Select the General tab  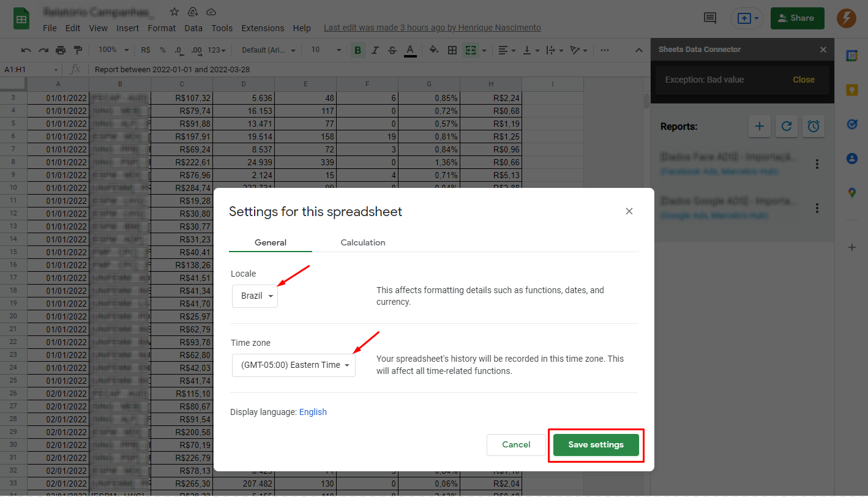(x=271, y=242)
